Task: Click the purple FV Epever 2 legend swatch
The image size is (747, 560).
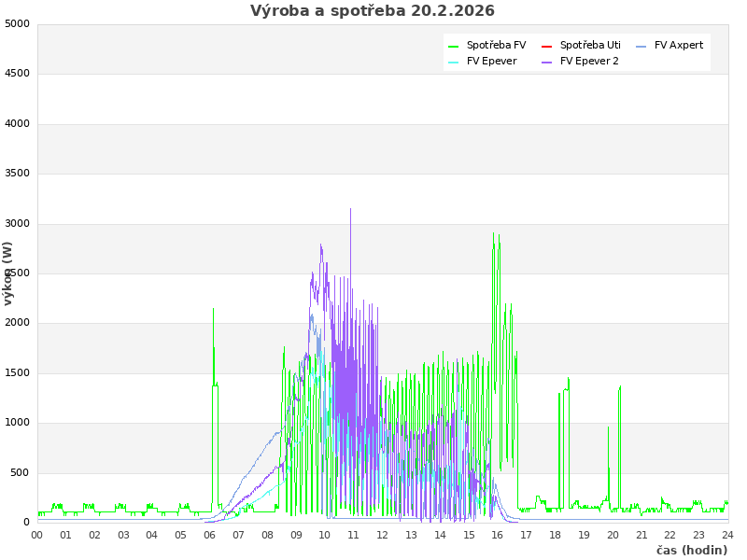Action: 547,62
